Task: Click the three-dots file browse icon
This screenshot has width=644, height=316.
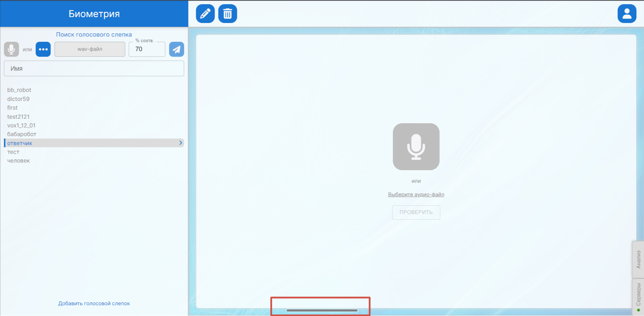Action: pyautogui.click(x=43, y=49)
